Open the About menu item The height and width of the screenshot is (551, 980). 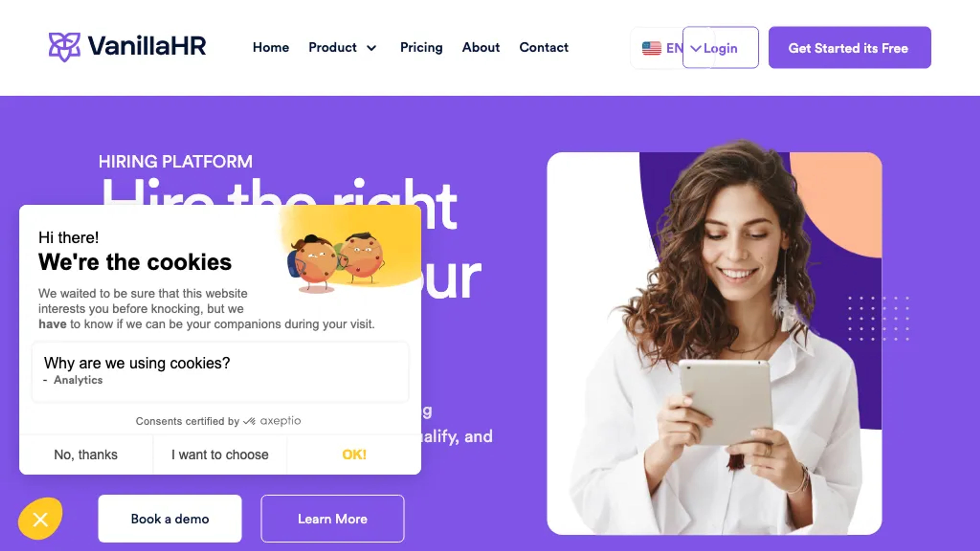[x=481, y=48]
